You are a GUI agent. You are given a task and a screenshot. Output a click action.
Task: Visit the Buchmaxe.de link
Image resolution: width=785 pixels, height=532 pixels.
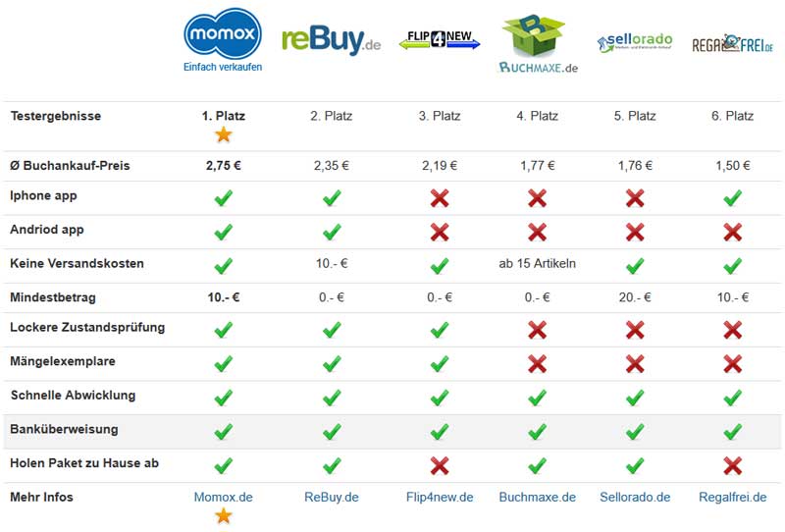537,497
